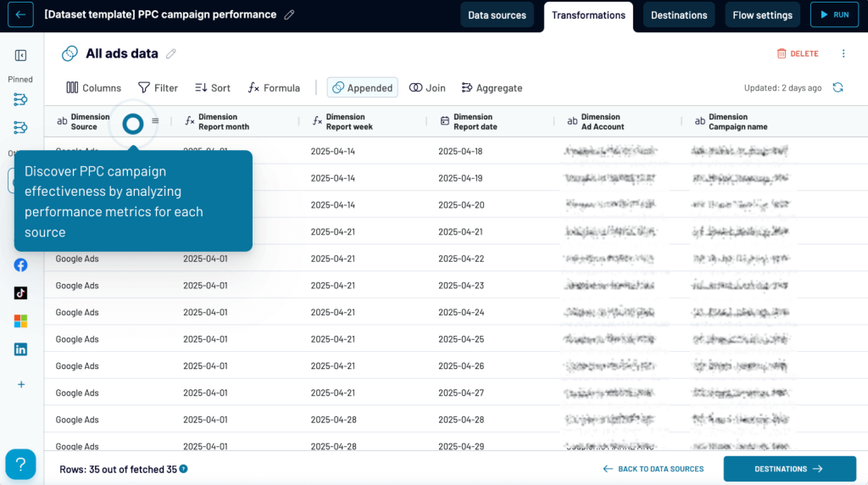868x485 pixels.
Task: Select the TikTok source icon
Action: pos(20,293)
